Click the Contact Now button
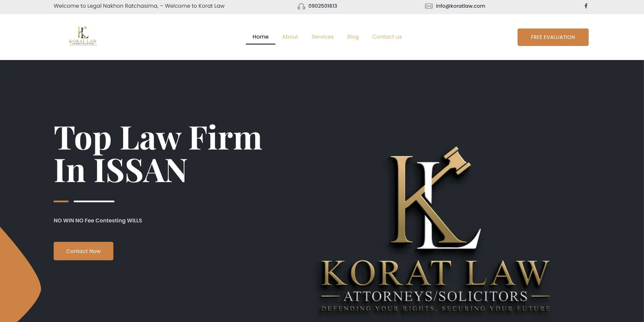This screenshot has height=322, width=644. (x=83, y=251)
